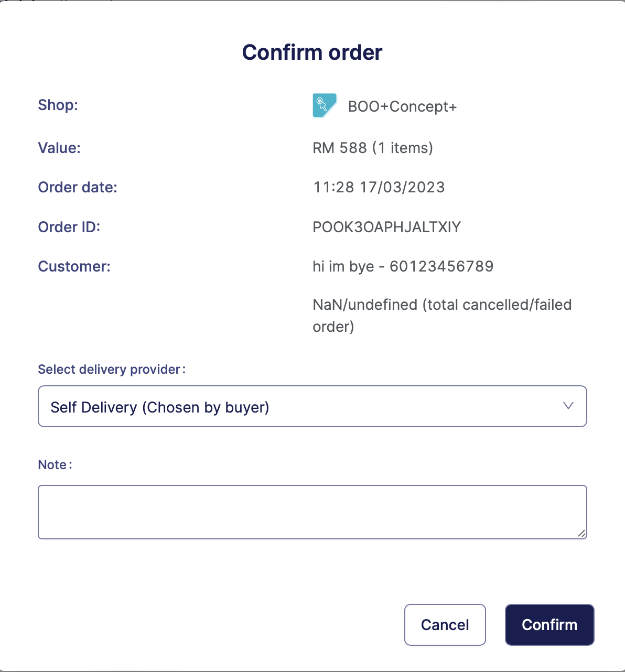Image resolution: width=625 pixels, height=672 pixels.
Task: Click the Shop label
Action: point(58,105)
